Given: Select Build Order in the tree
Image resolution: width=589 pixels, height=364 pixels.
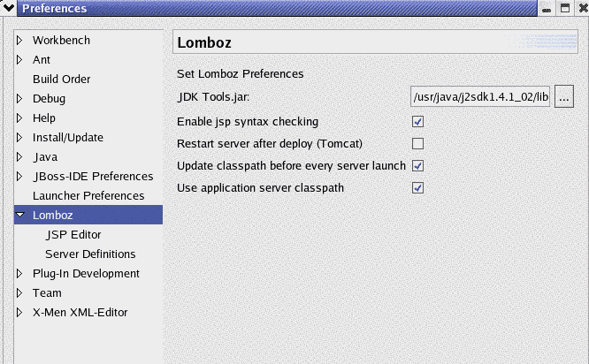Looking at the screenshot, I should [61, 80].
